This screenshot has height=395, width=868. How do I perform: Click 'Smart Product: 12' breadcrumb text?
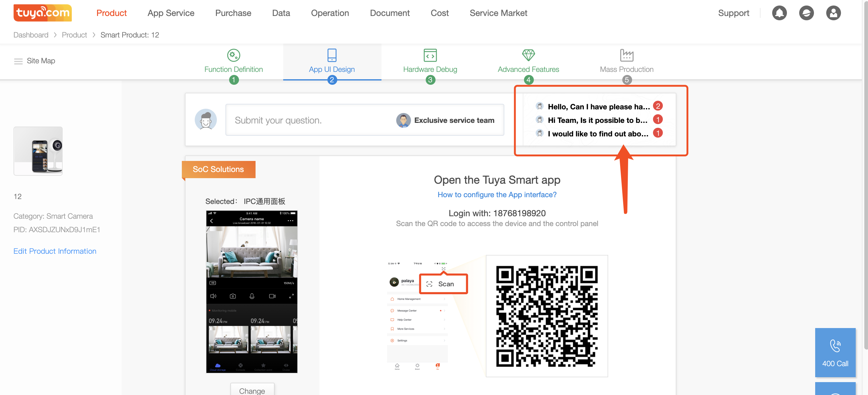130,35
